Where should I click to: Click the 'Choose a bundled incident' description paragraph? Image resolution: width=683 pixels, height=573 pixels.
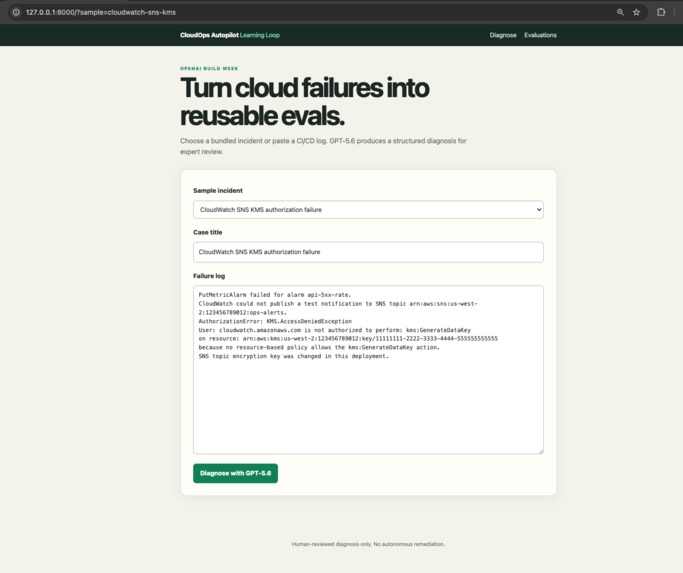tap(323, 146)
